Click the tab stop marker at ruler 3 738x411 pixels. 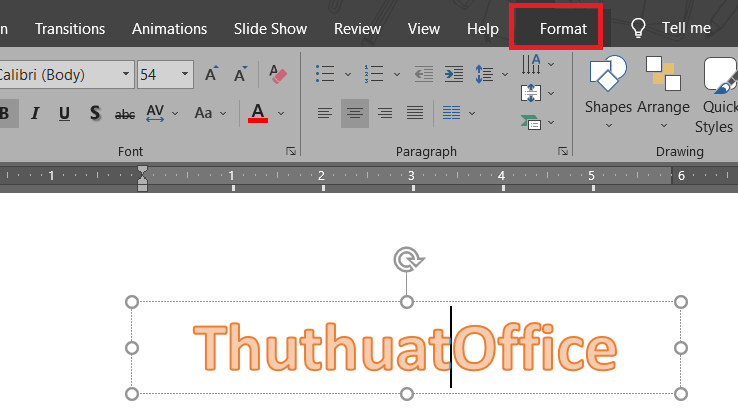click(413, 188)
